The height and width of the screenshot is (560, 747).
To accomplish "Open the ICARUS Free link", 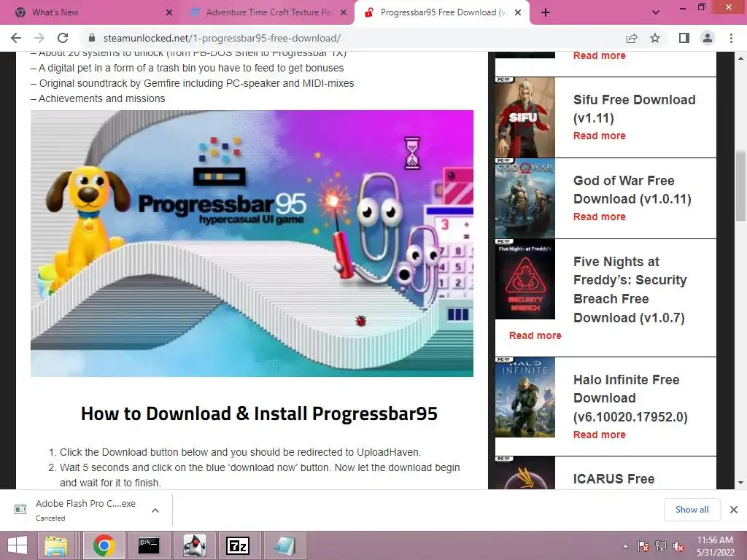I will pos(614,479).
